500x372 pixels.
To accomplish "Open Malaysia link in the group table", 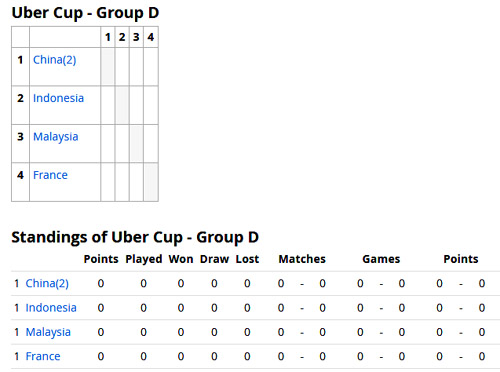I will (56, 137).
